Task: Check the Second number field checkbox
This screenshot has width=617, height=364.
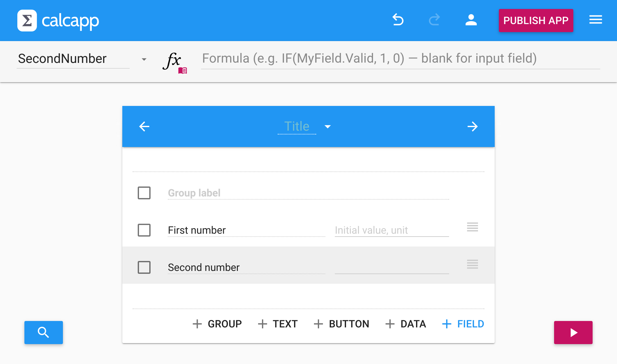Action: pos(144,267)
